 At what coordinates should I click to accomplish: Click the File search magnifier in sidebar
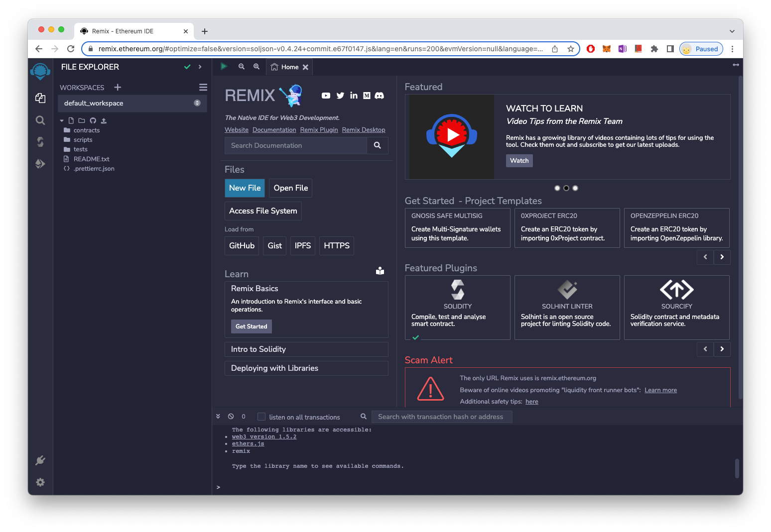point(40,120)
